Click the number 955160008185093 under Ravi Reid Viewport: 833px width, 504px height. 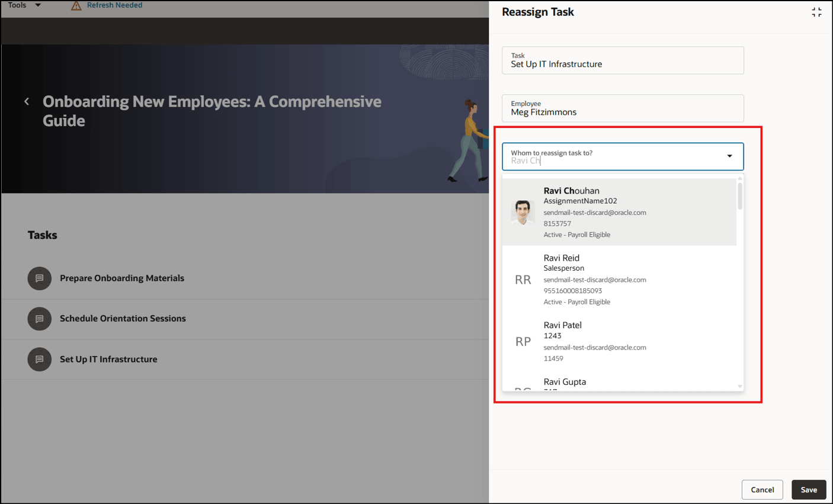coord(572,291)
